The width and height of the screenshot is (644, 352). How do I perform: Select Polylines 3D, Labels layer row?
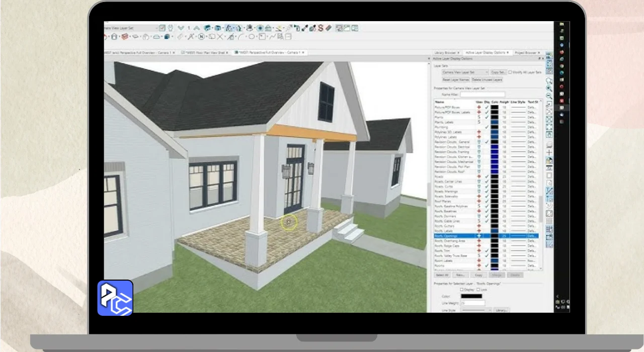click(x=486, y=132)
